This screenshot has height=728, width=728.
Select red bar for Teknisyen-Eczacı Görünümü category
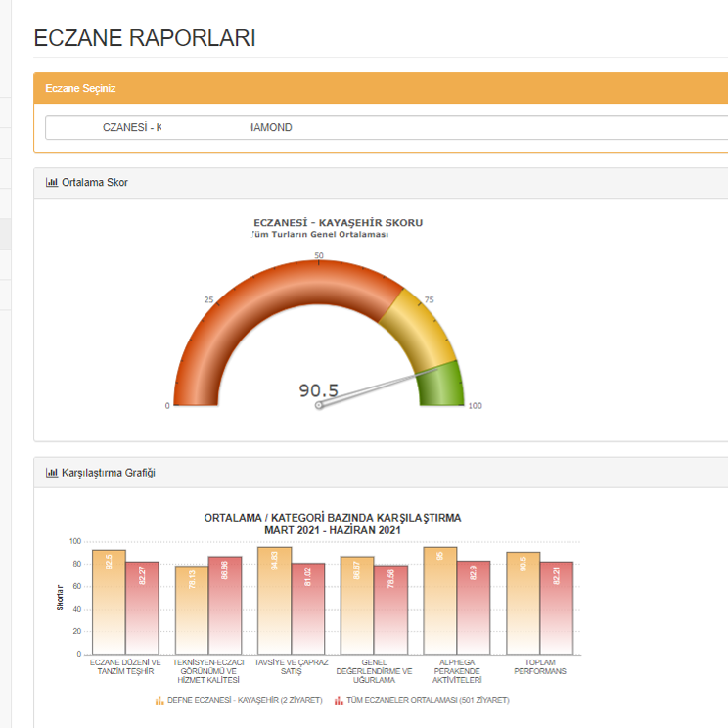[x=224, y=605]
